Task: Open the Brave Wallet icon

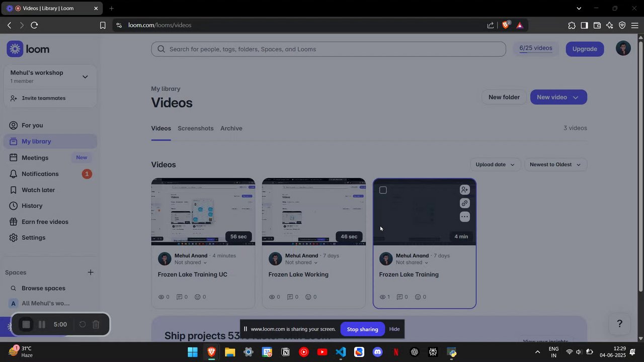Action: (x=597, y=25)
